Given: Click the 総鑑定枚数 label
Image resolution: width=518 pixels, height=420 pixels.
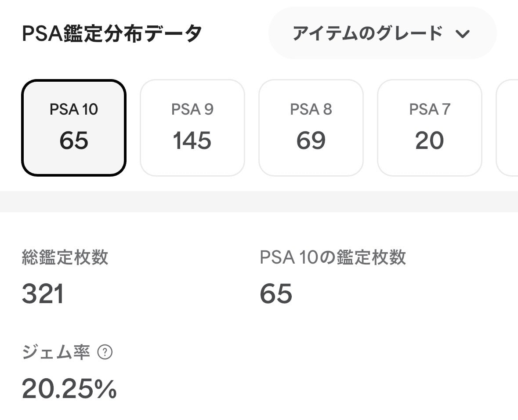Looking at the screenshot, I should [65, 257].
